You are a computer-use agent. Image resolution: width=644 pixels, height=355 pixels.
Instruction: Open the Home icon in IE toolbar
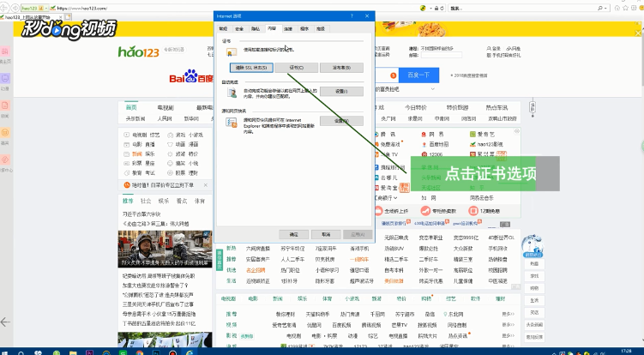click(617, 9)
